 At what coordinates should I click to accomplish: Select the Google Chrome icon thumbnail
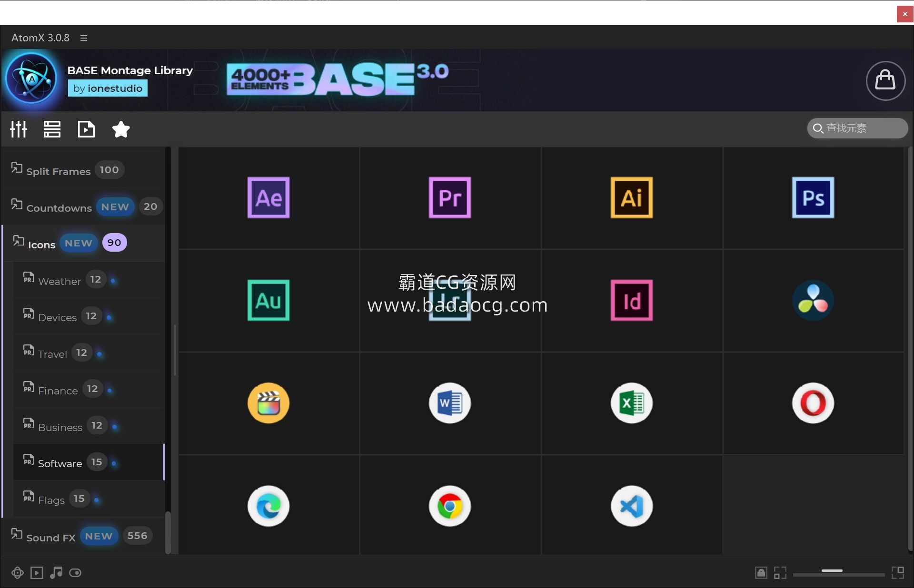click(x=450, y=506)
